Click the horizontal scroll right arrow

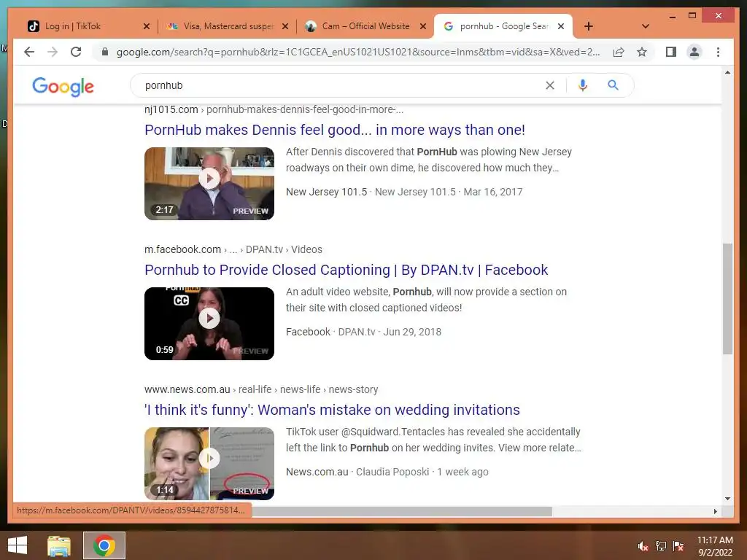pos(715,511)
